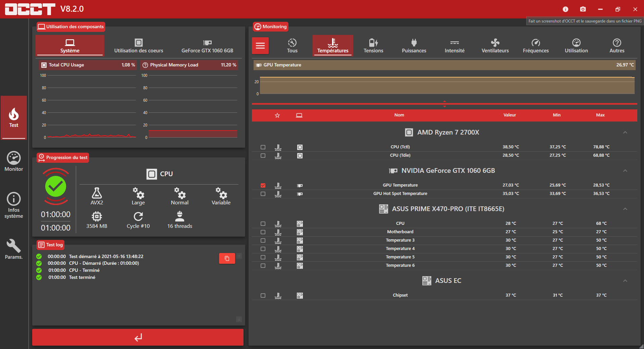644x349 pixels.
Task: Click the info icon in title bar
Action: (566, 9)
